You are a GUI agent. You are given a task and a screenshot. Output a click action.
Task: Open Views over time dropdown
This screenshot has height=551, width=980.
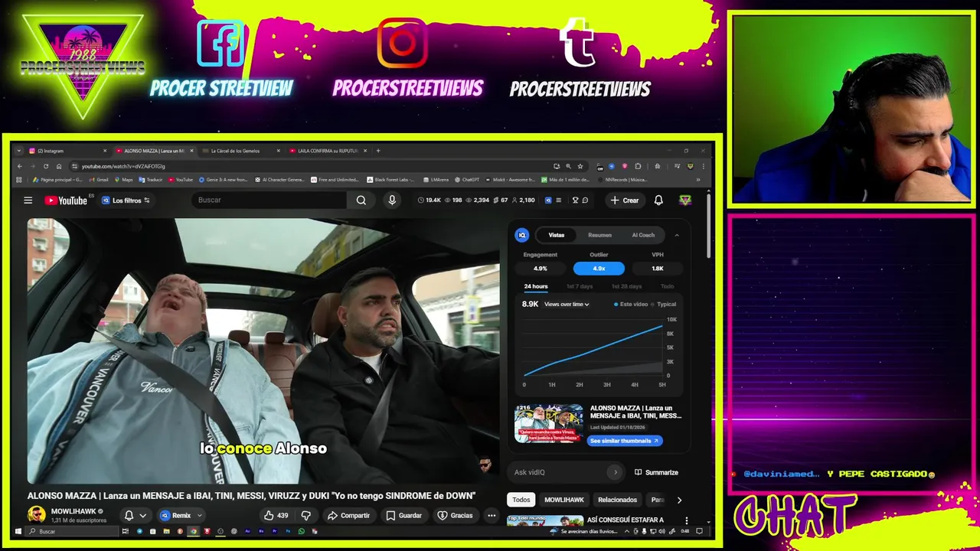pyautogui.click(x=567, y=304)
